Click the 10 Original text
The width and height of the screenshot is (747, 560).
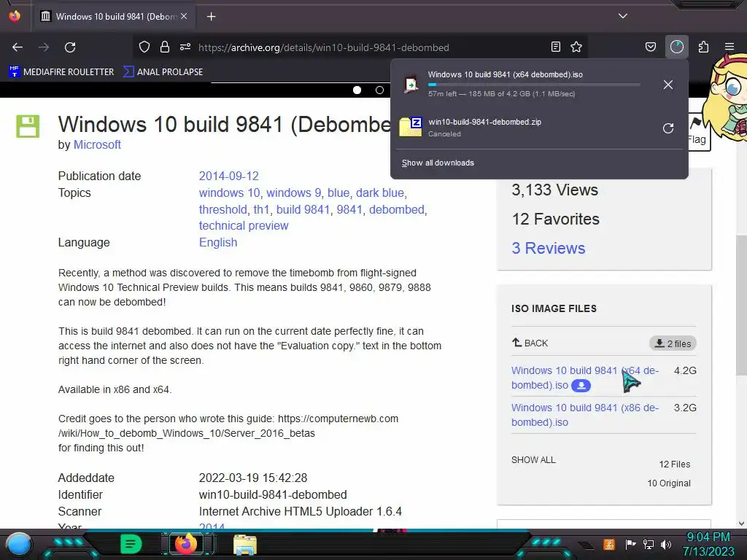coord(668,483)
